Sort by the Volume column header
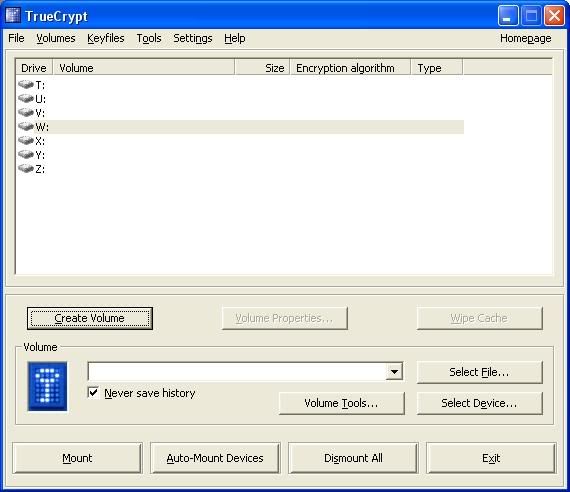This screenshot has height=492, width=570. 144,68
